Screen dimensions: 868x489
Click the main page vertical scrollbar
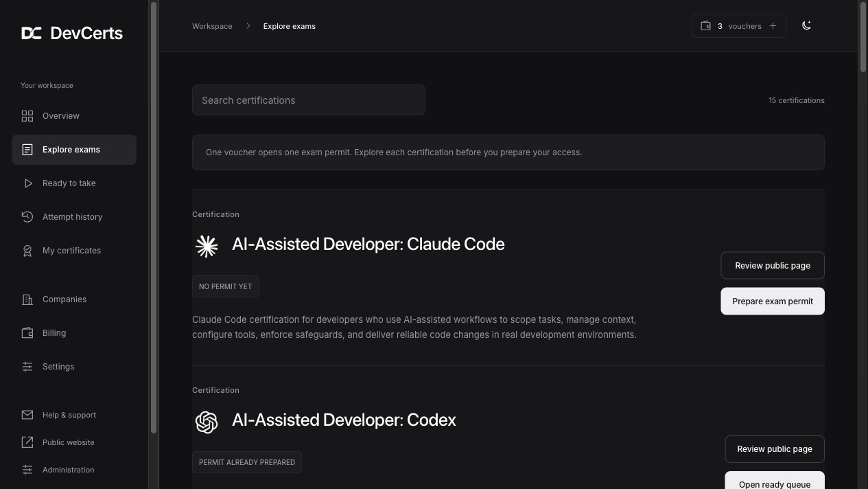pyautogui.click(x=863, y=36)
